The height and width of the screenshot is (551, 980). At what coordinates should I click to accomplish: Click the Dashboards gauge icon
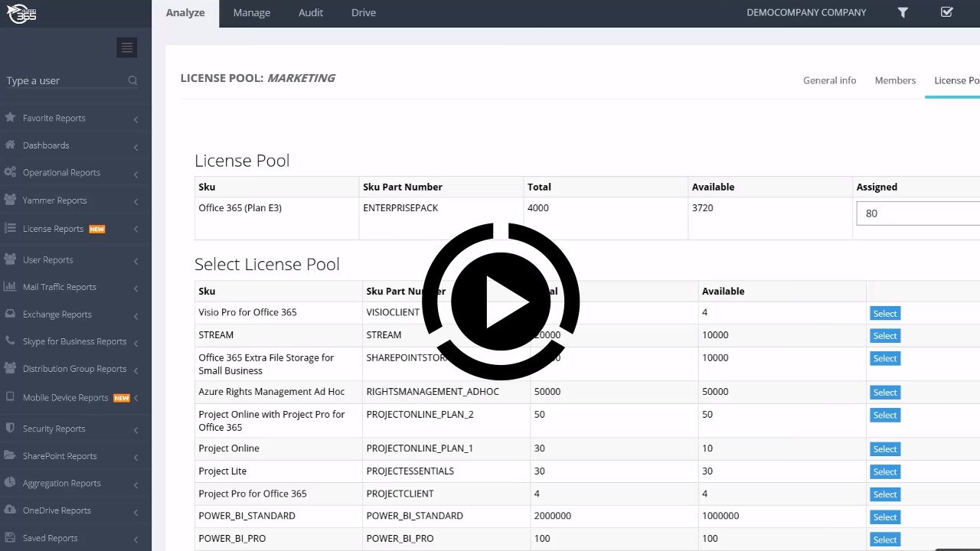10,145
